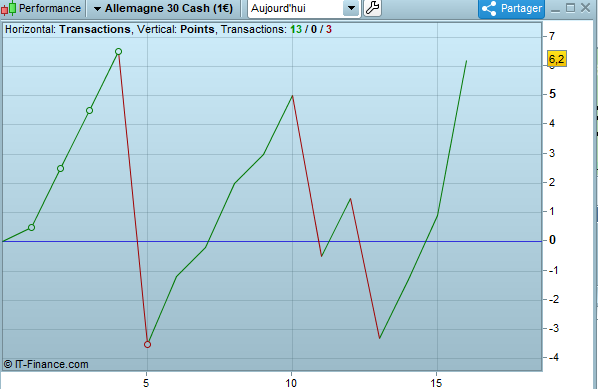The width and height of the screenshot is (598, 389).
Task: Click the 10 label on the horizontal axis
Action: tap(291, 383)
